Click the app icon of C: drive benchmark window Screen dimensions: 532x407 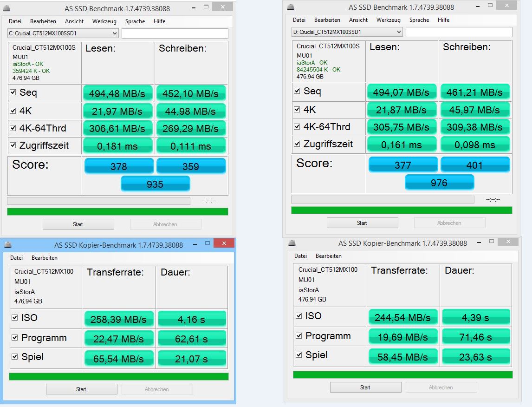click(x=6, y=8)
